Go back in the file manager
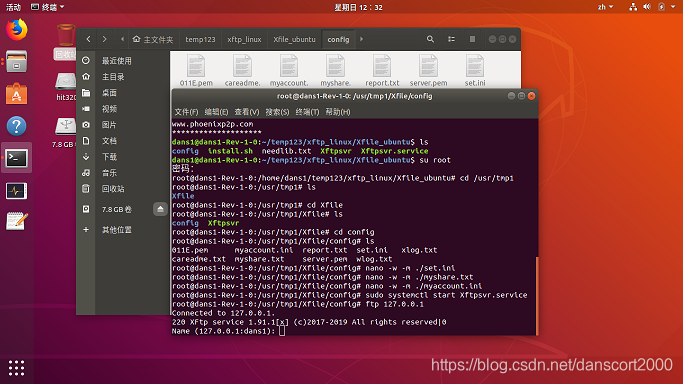This screenshot has height=384, width=683. pyautogui.click(x=88, y=39)
